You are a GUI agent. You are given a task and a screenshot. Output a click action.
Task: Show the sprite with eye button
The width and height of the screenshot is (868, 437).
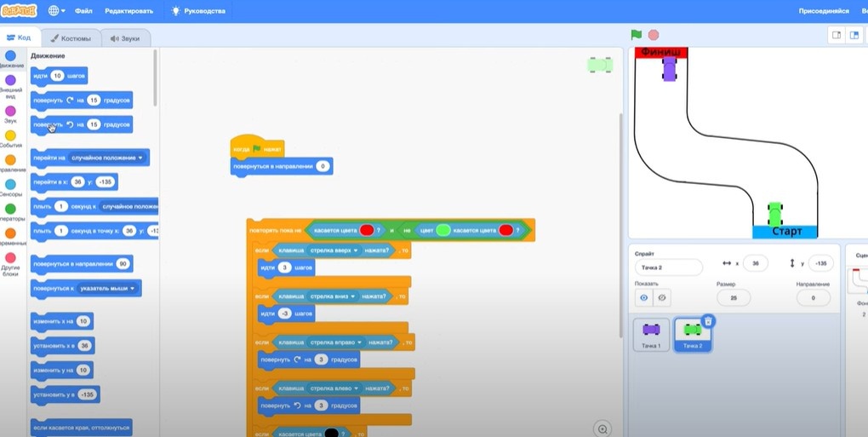click(644, 298)
